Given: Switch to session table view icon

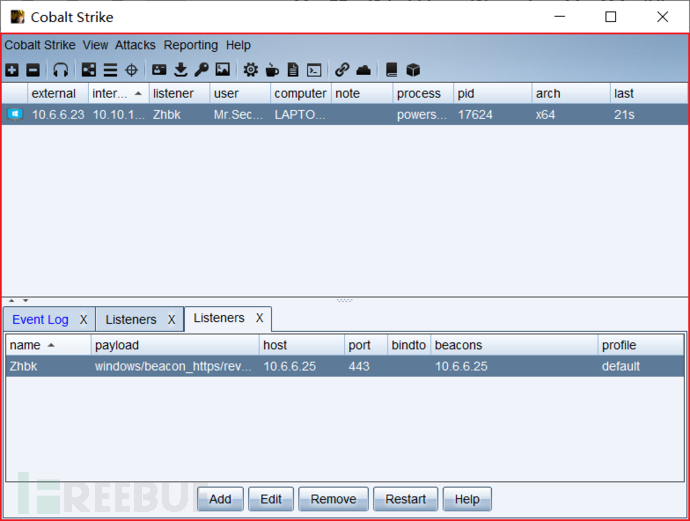Looking at the screenshot, I should (x=110, y=70).
